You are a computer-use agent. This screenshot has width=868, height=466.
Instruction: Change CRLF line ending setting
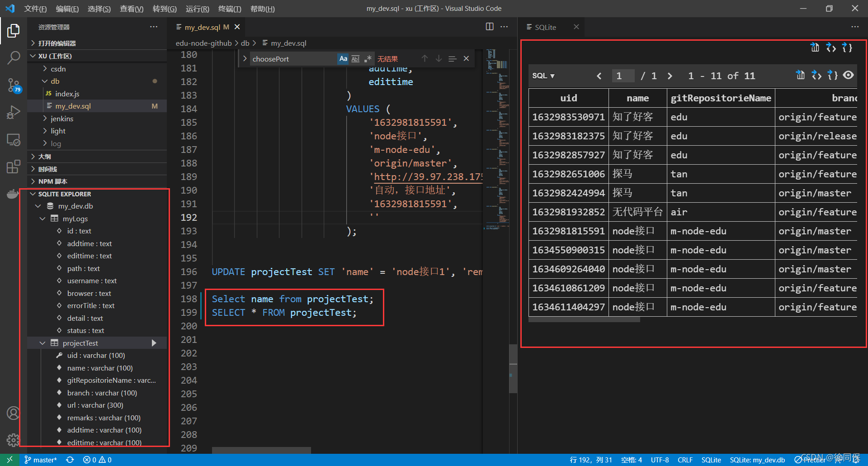click(685, 460)
